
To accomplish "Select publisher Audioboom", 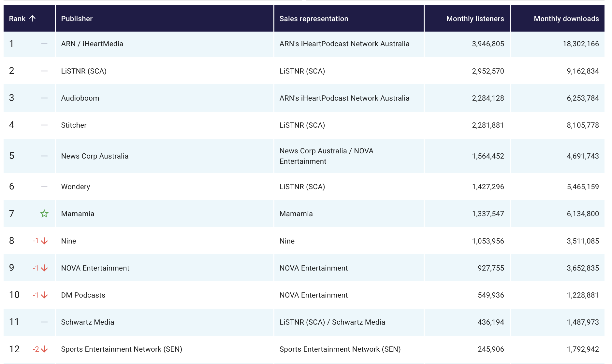I will coord(80,98).
